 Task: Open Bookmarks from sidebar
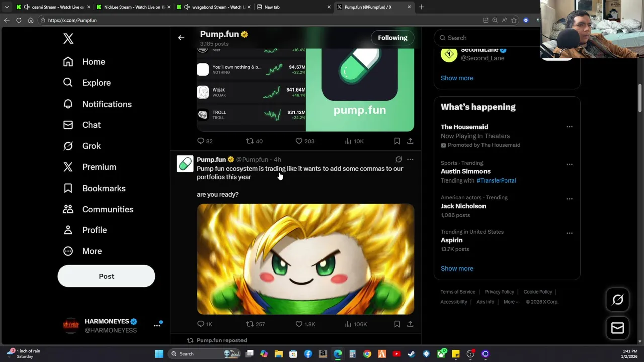click(94, 188)
